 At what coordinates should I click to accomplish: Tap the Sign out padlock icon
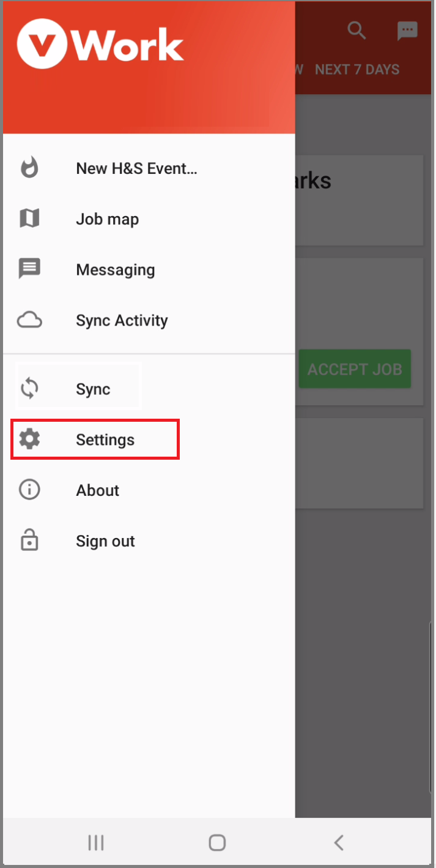(x=29, y=540)
